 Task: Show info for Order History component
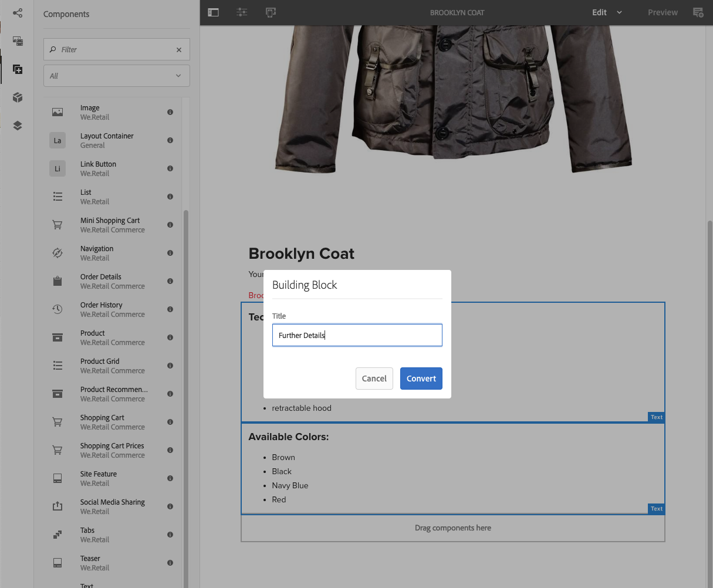(170, 309)
